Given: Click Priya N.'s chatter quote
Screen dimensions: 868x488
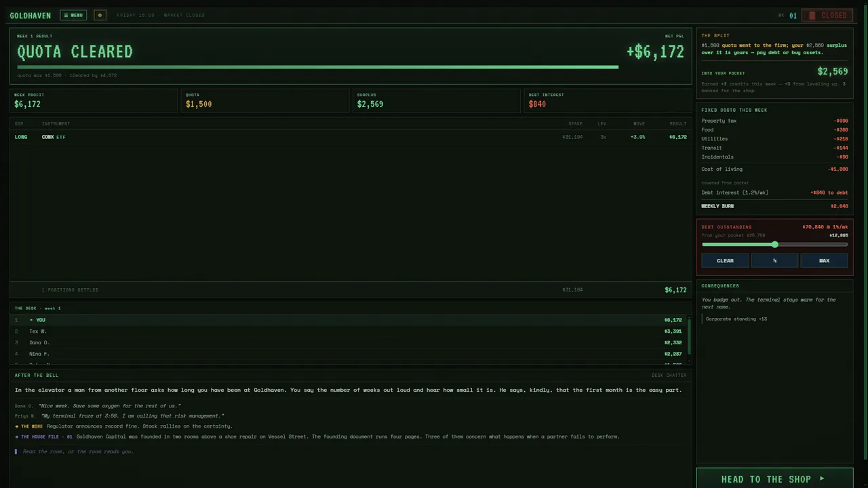Looking at the screenshot, I should point(132,415).
